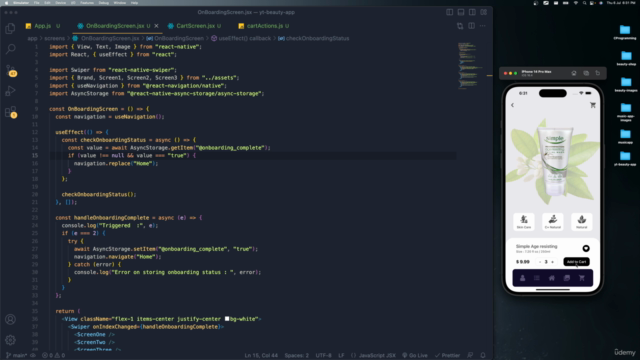
Task: Select the OnBoardingScreen.jsx tab
Action: (x=115, y=26)
